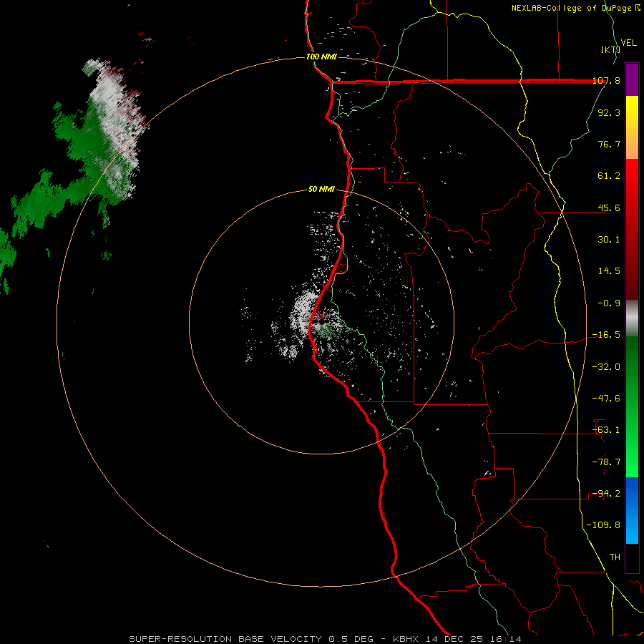Click the 76.7 value on the velocity scale
The image size is (644, 644).
point(609,144)
